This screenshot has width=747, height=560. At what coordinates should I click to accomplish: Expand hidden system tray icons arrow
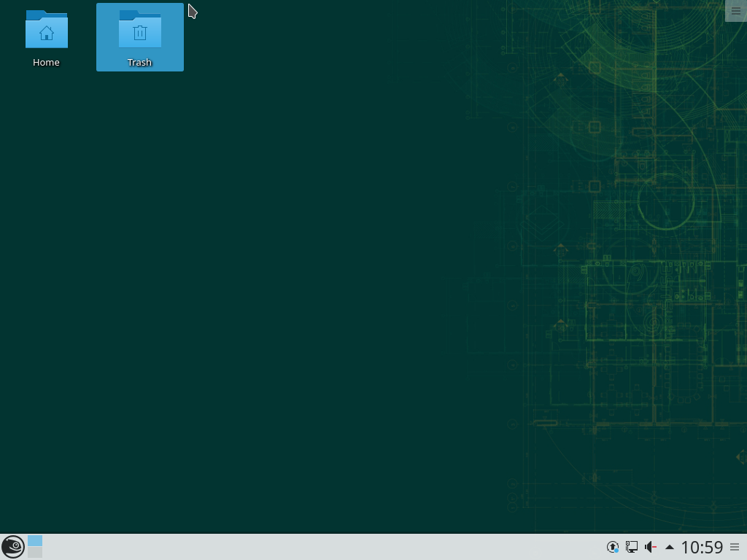point(670,547)
